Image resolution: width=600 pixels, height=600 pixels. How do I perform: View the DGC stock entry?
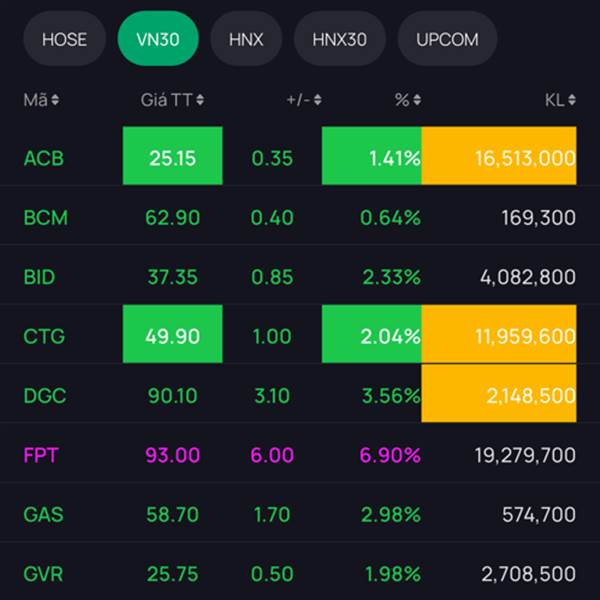pos(45,396)
